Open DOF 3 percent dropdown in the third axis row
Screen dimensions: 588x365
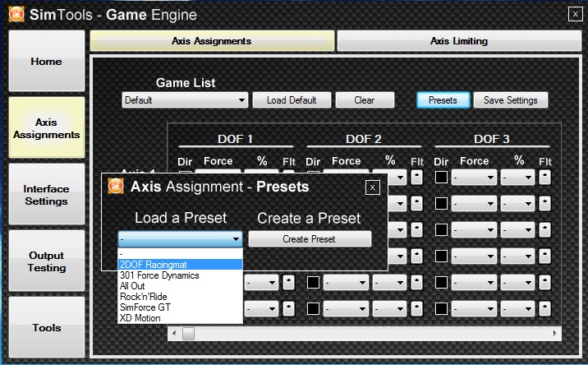[x=518, y=230]
